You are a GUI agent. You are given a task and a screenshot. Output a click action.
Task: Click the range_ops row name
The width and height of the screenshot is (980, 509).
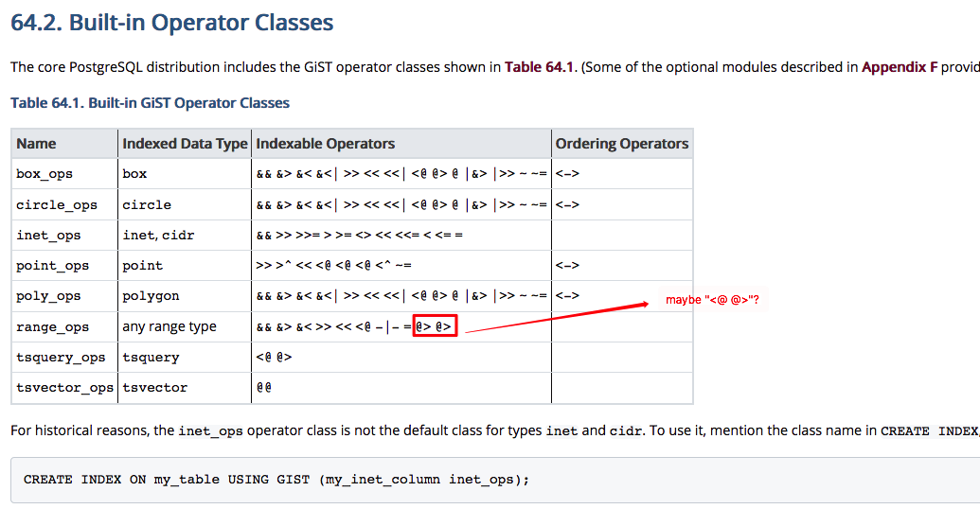pos(52,327)
